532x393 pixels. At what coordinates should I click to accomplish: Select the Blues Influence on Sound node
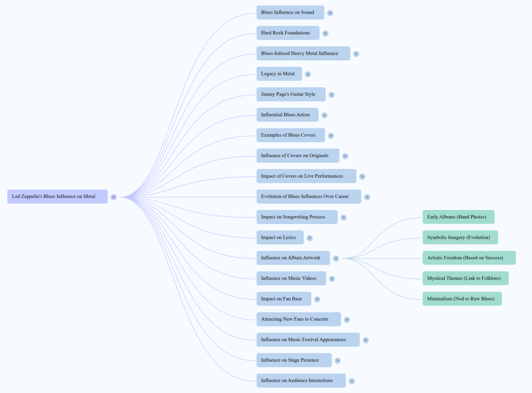[290, 12]
